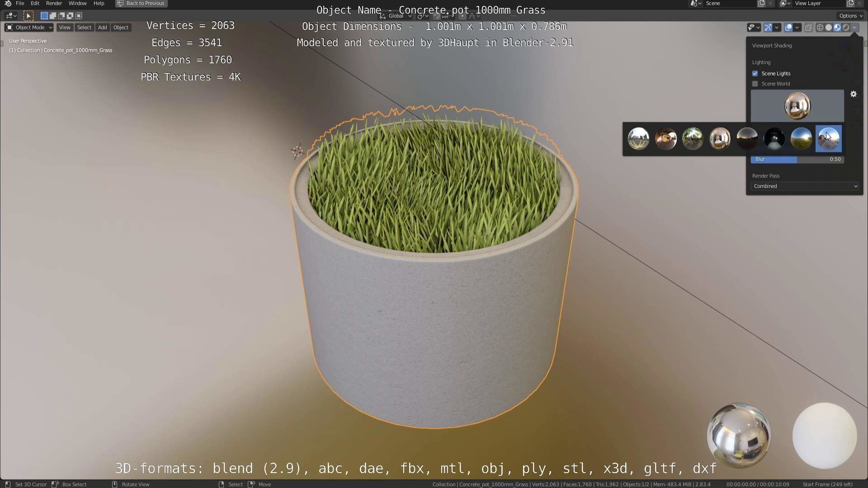Select the Tweak select tool icon

28,16
